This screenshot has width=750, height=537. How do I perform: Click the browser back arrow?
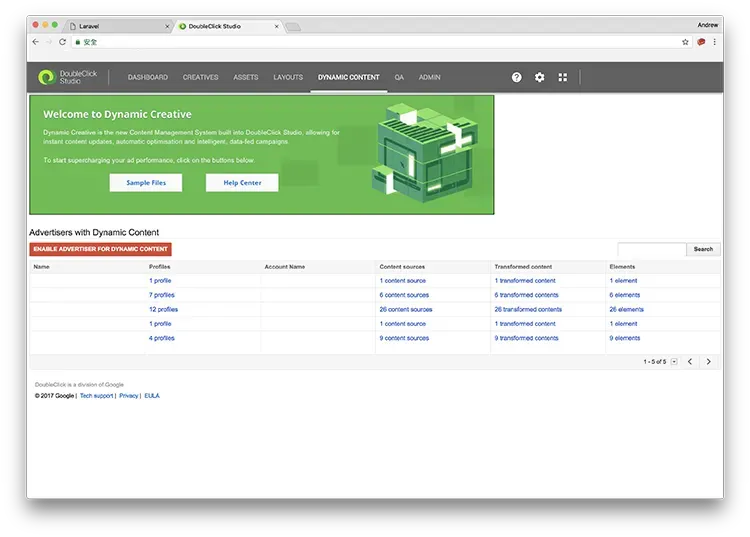click(36, 42)
